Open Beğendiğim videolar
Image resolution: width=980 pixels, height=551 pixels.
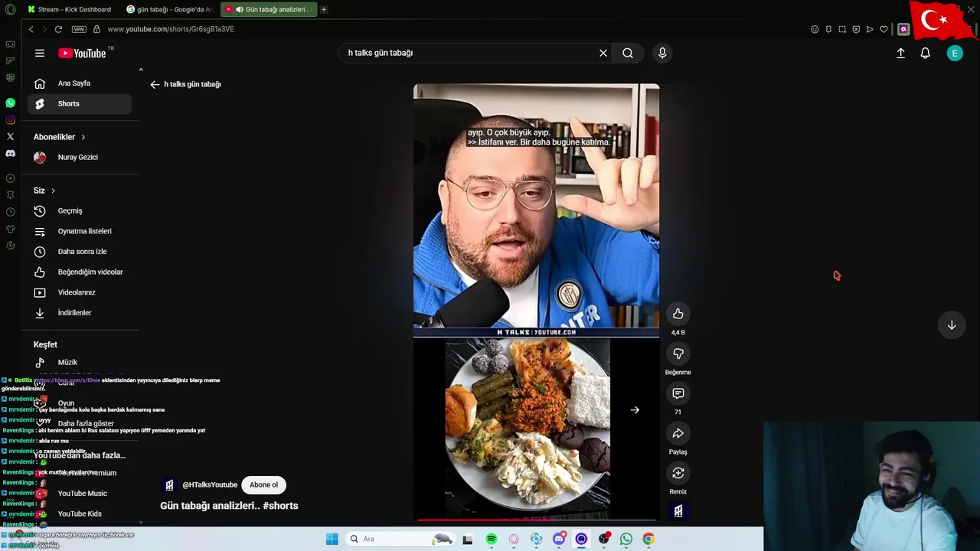click(80, 272)
